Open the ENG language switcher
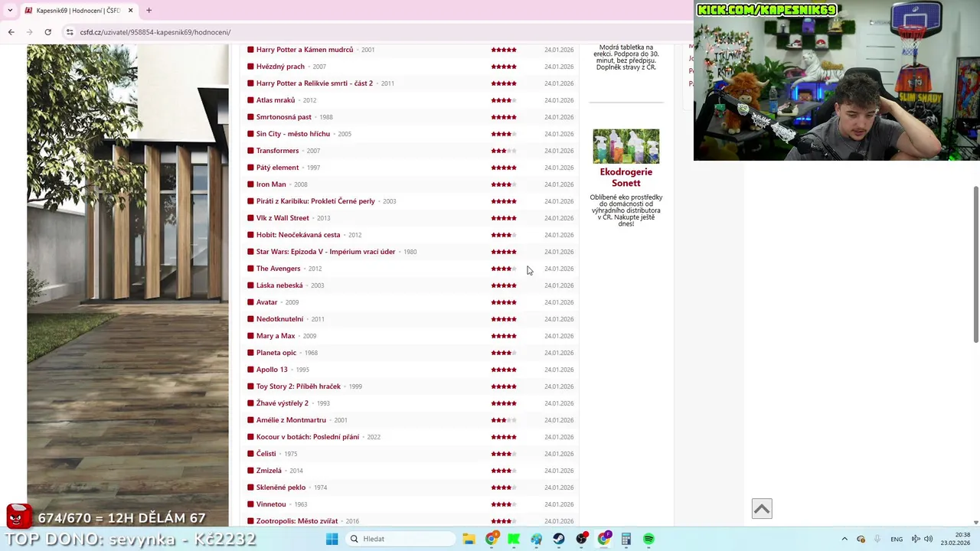980x551 pixels. (897, 539)
